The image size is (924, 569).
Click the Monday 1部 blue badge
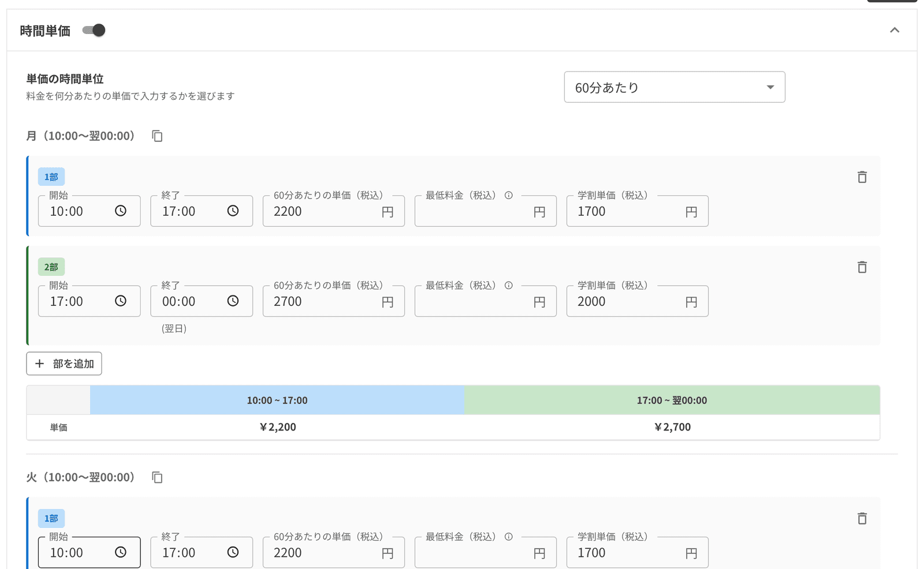click(x=51, y=177)
